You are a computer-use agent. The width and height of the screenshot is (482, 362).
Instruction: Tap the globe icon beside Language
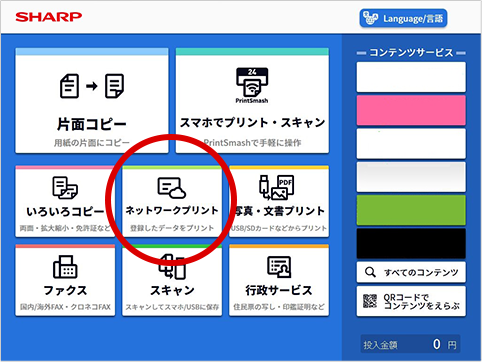pyautogui.click(x=370, y=18)
